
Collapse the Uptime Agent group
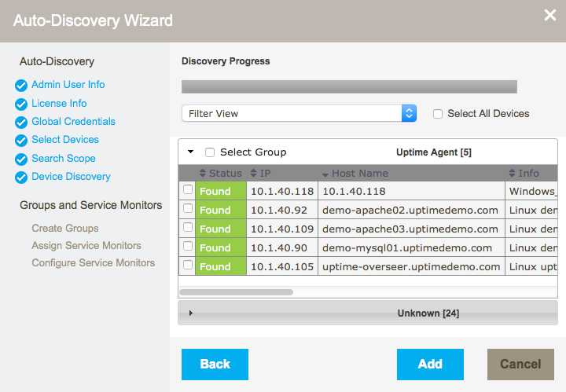click(x=191, y=152)
